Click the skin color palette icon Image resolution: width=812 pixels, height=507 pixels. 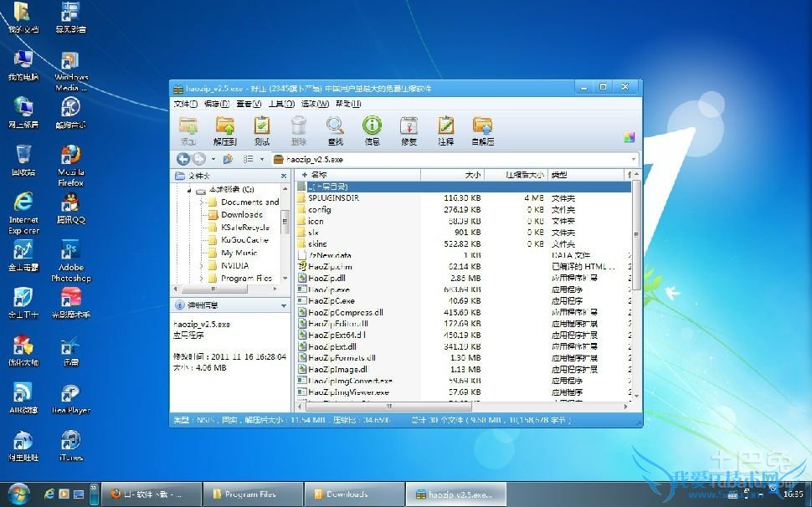tap(629, 137)
